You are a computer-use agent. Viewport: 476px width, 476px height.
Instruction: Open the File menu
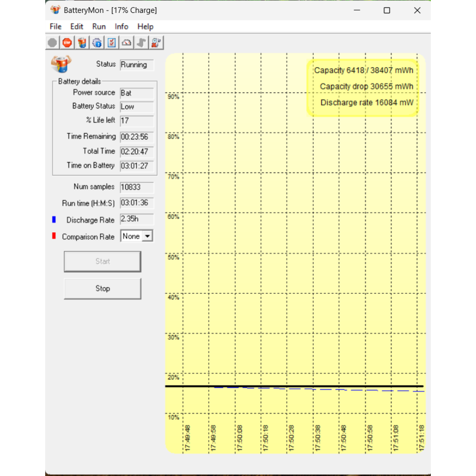click(56, 27)
